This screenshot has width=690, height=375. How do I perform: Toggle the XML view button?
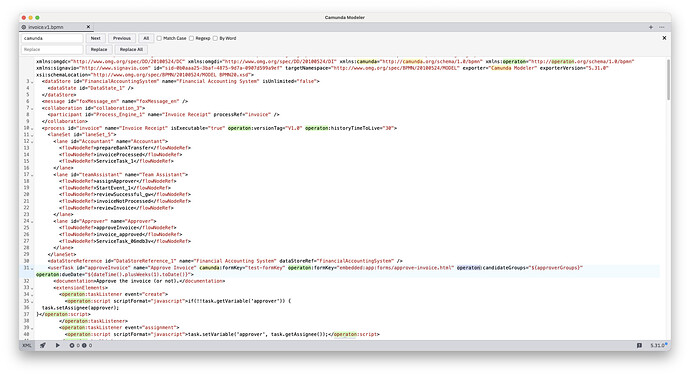27,346
